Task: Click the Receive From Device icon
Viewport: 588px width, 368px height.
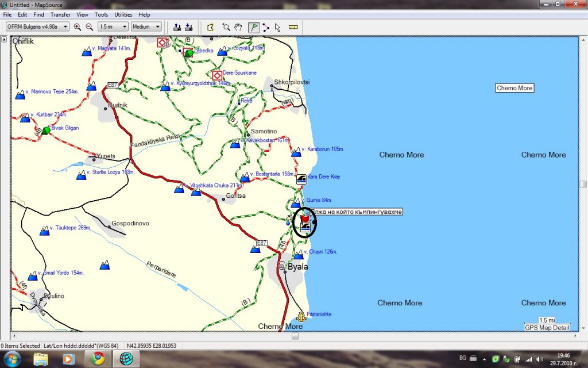Action: click(x=188, y=27)
